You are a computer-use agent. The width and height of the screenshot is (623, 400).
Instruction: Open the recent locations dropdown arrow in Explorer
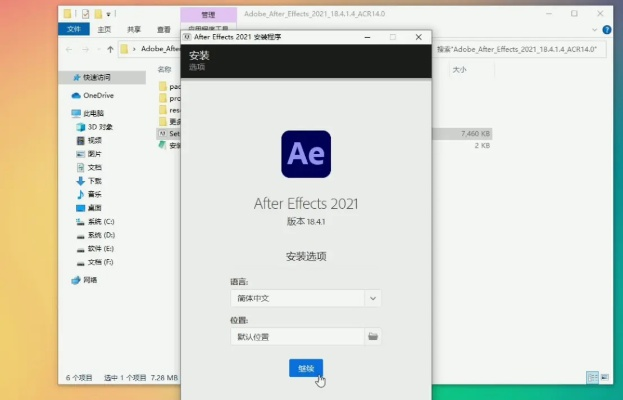coord(99,49)
